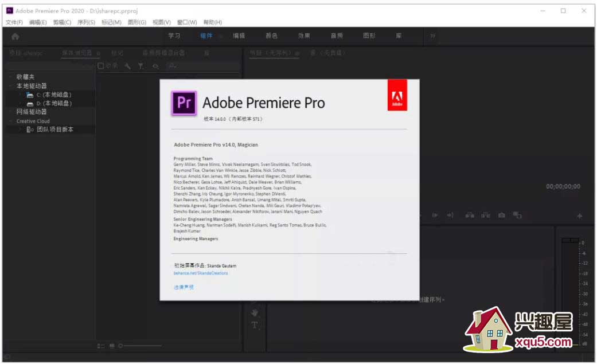Expand the C: (本地磁盘) drive

(21, 95)
